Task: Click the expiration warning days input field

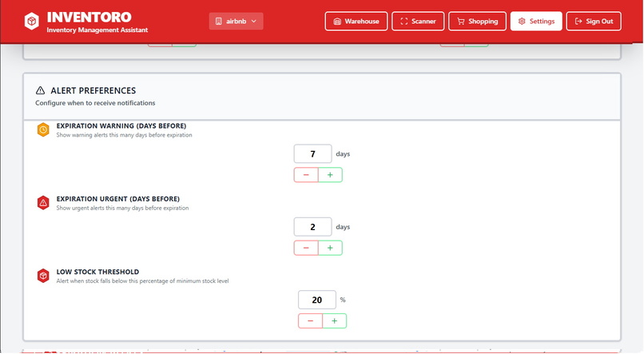Action: (312, 154)
